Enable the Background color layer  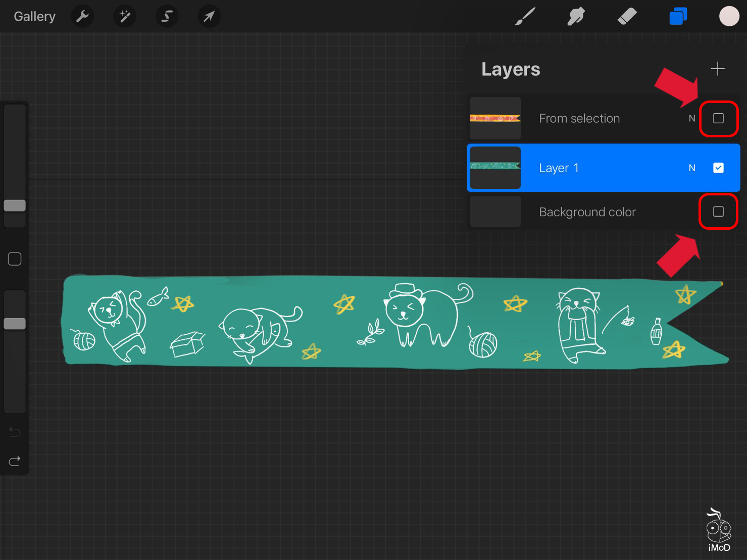[x=718, y=212]
